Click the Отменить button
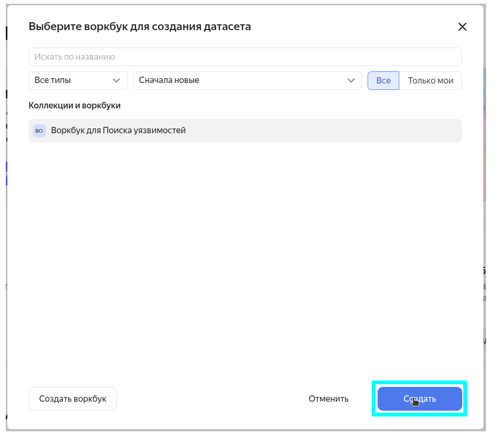The image size is (504, 435). coord(328,399)
